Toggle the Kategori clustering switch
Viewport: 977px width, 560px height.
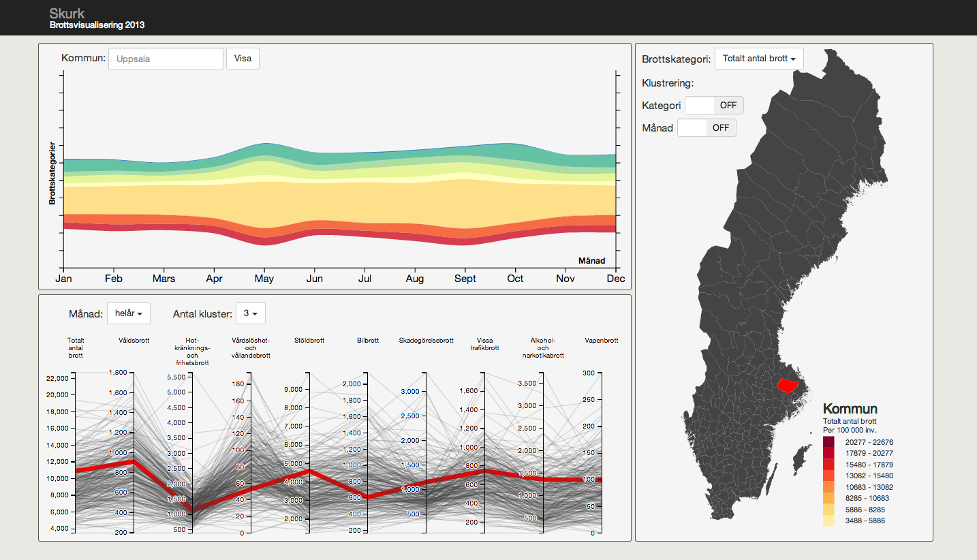[x=714, y=106]
